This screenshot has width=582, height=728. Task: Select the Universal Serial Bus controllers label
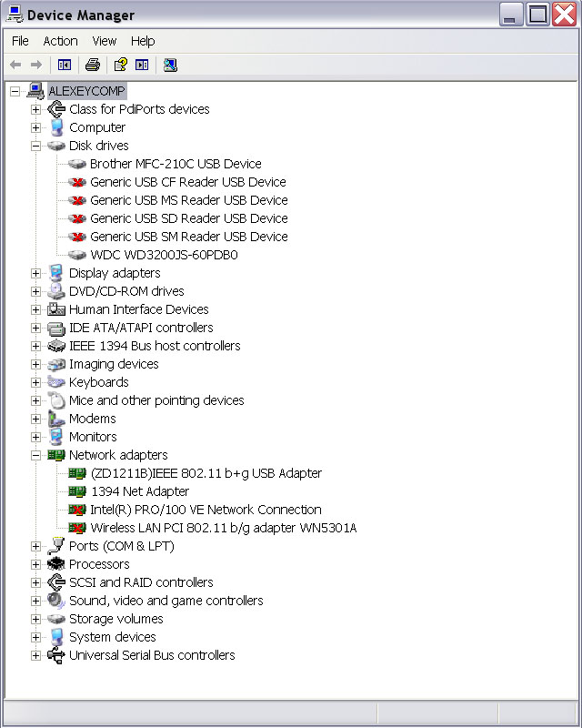point(152,655)
